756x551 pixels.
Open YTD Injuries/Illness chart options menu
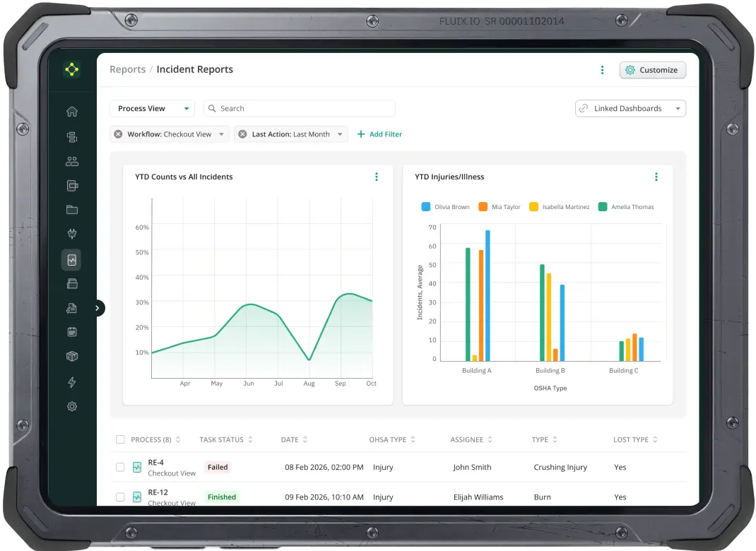(x=656, y=177)
